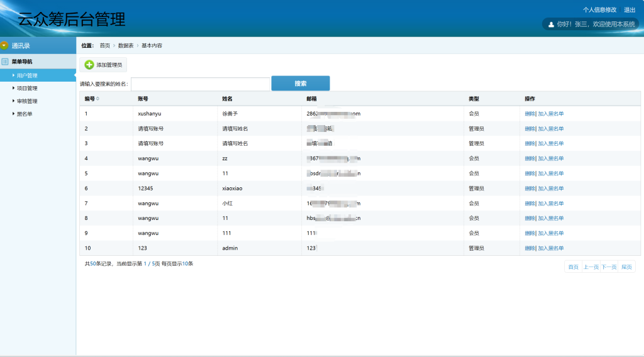This screenshot has width=644, height=357.
Task: Click the green plus add-administrator icon
Action: [89, 65]
